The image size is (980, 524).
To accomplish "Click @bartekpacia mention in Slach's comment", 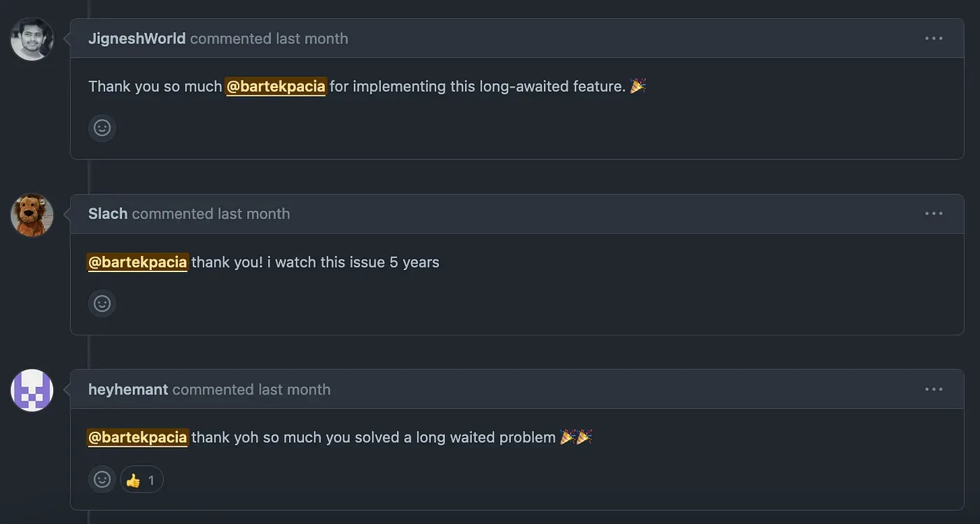I will click(137, 262).
